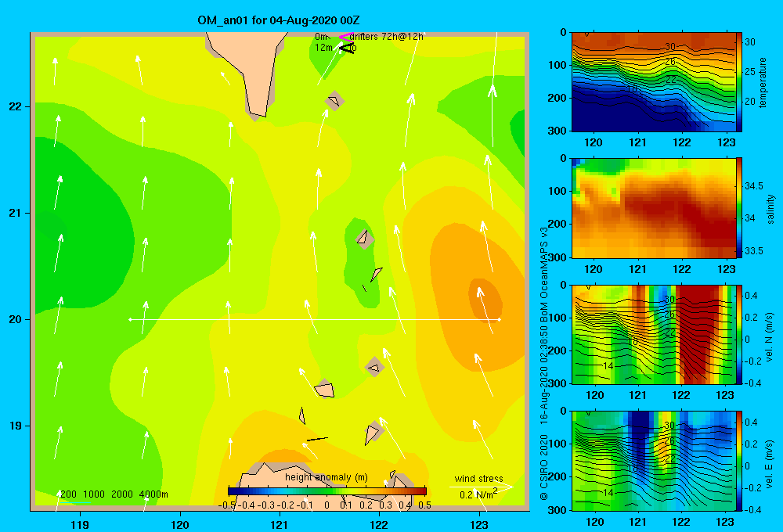Click the 'height anomaly (m)' label
Screen dimensions: 783x532
326,477
